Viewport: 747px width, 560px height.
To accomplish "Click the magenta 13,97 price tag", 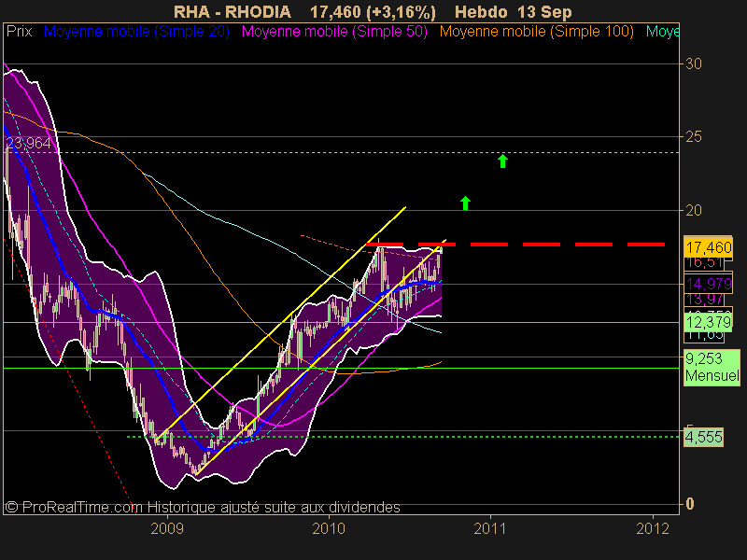I will click(x=705, y=299).
